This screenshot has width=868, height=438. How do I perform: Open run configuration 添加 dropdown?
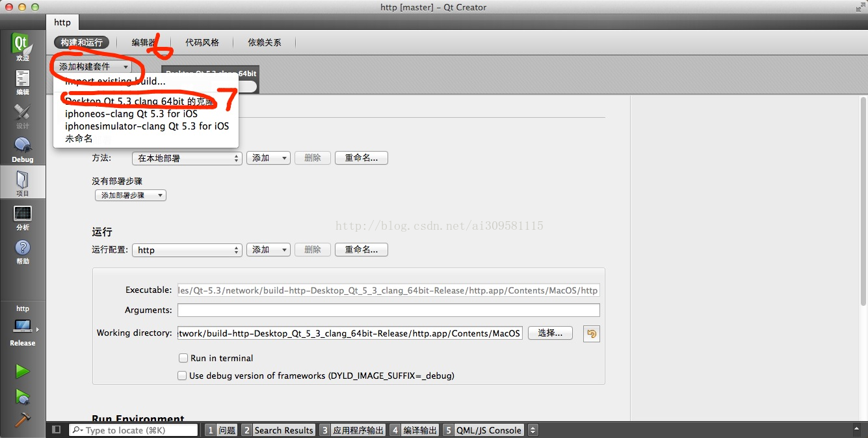(x=268, y=250)
